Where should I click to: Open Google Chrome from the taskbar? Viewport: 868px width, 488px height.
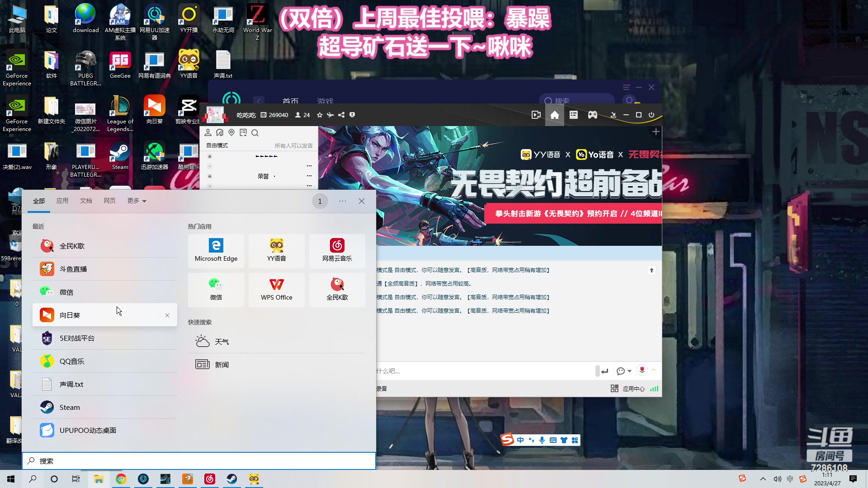121,479
